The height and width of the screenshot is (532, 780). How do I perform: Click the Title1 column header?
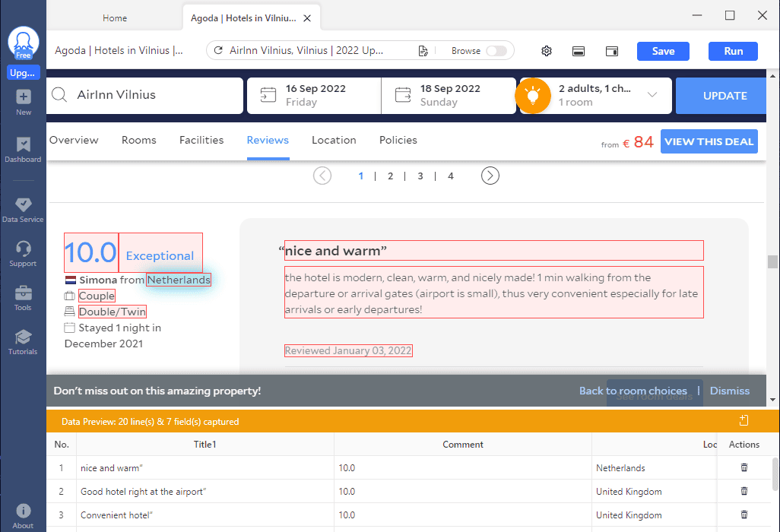(x=205, y=445)
